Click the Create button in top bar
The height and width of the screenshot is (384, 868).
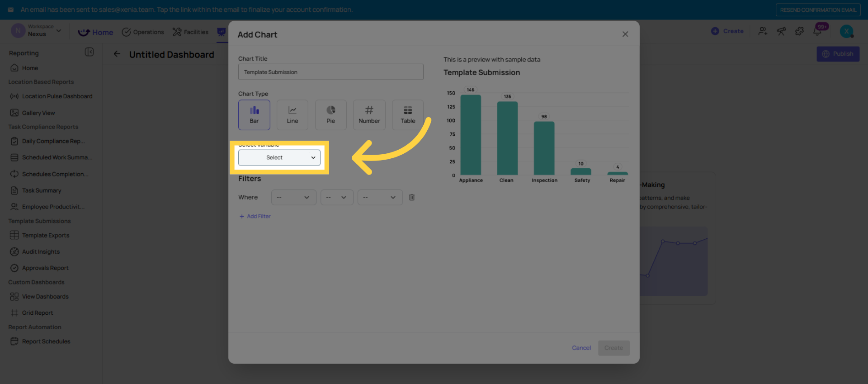(x=727, y=31)
